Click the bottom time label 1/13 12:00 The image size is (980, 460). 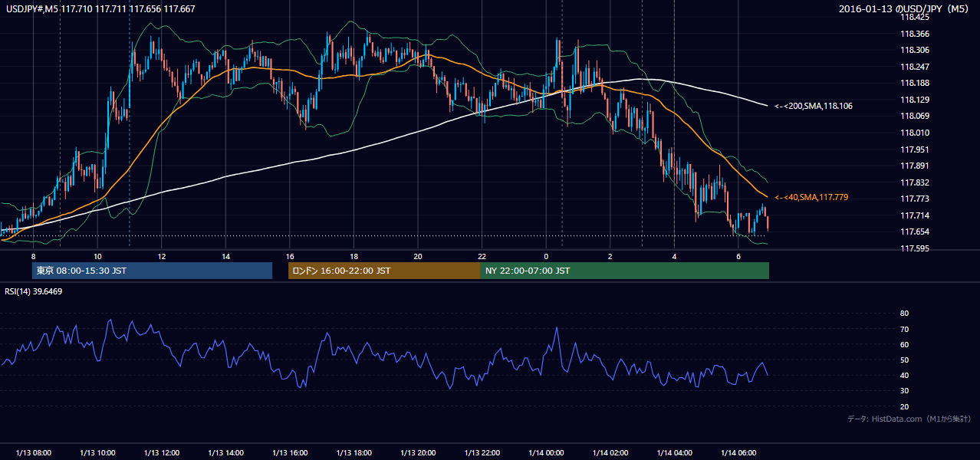coord(161,453)
